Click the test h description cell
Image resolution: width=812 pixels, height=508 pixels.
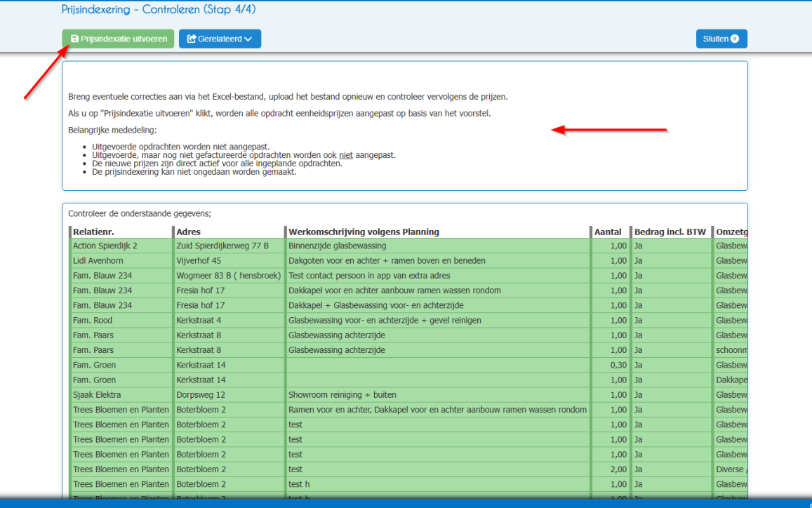438,485
